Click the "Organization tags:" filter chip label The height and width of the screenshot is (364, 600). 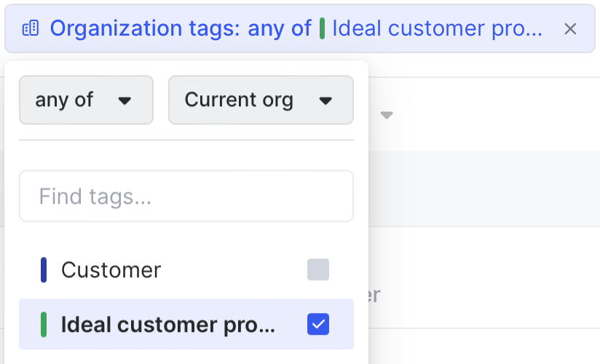click(146, 29)
